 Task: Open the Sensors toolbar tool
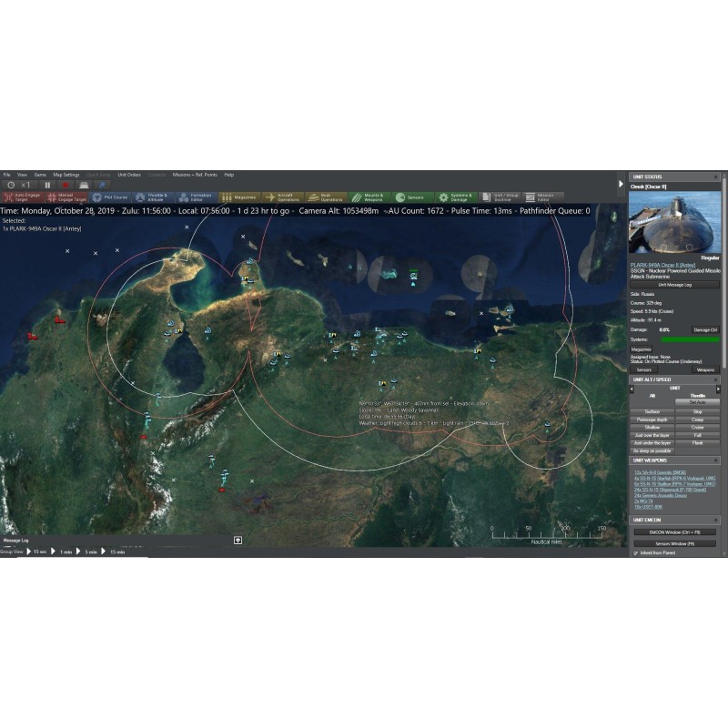(x=410, y=197)
